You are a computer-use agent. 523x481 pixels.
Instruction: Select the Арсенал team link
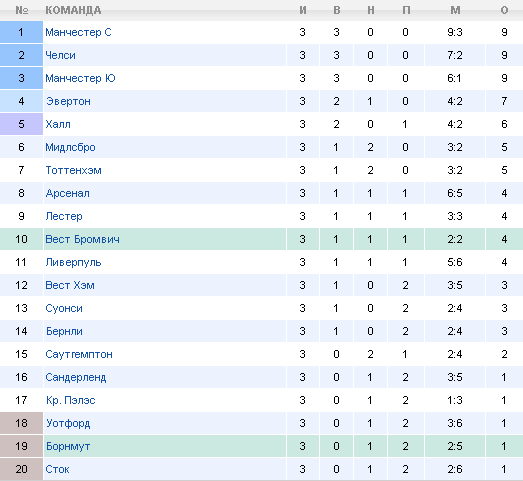point(68,193)
